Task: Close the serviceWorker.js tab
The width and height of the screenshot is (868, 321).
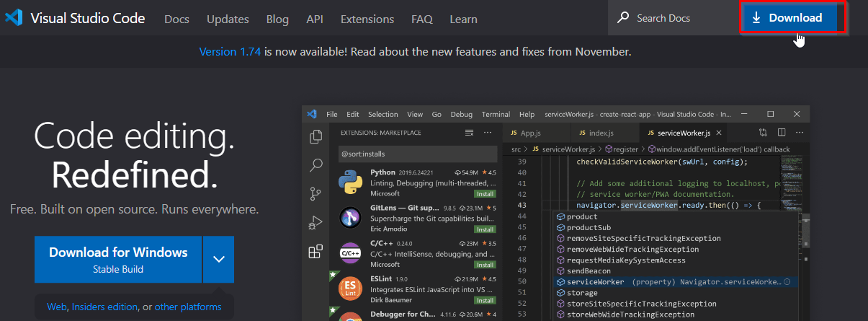Action: click(719, 133)
